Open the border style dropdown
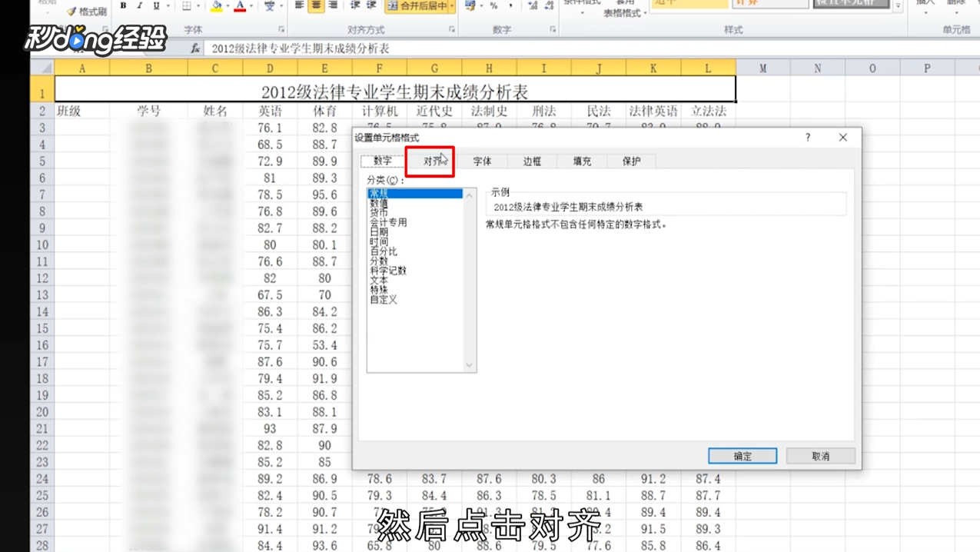The width and height of the screenshot is (980, 552). [x=198, y=6]
